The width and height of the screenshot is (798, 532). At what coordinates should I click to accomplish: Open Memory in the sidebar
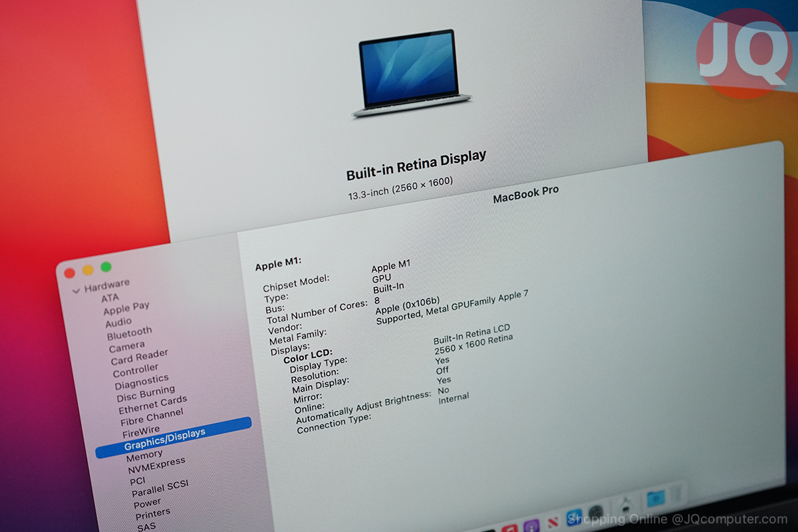[144, 456]
